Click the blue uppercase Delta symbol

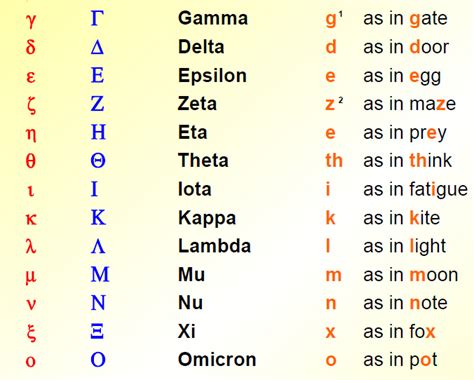pyautogui.click(x=97, y=47)
